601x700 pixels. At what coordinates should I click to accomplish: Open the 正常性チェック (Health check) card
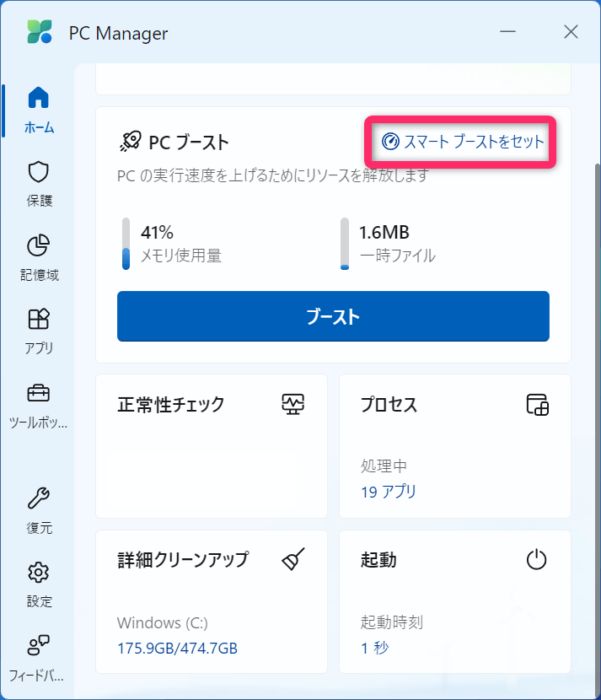(x=211, y=445)
